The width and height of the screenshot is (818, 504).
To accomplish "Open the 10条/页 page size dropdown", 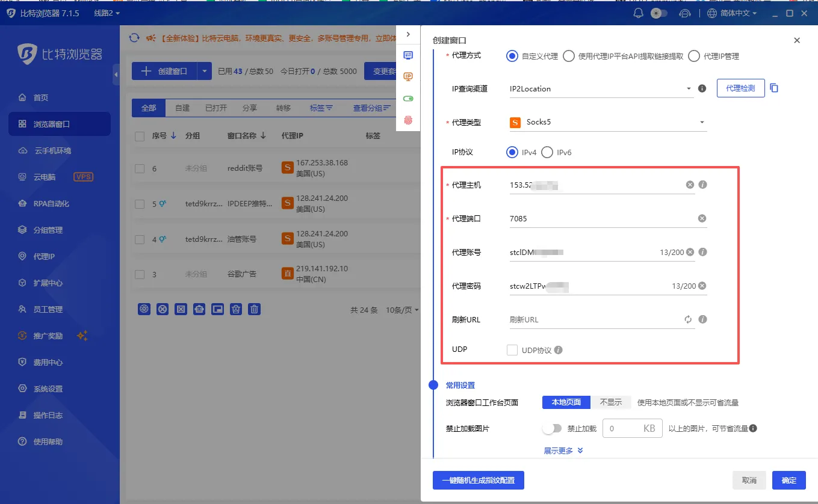I will click(402, 310).
